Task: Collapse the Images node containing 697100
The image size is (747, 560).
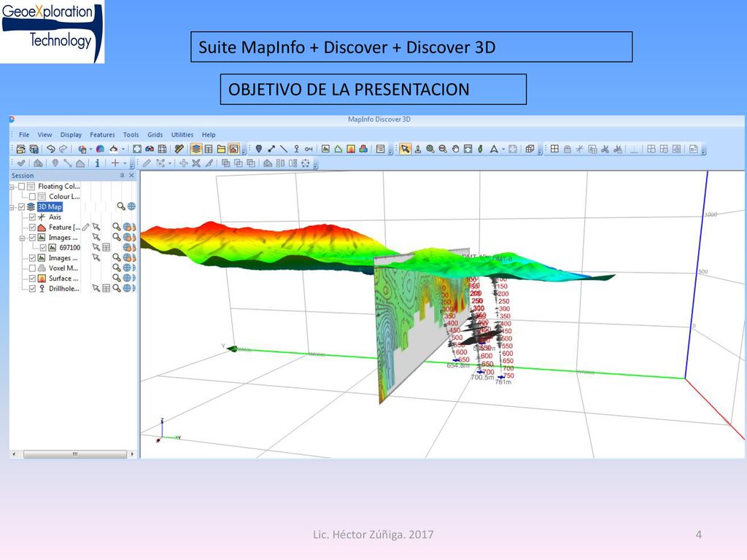Action: (x=22, y=238)
